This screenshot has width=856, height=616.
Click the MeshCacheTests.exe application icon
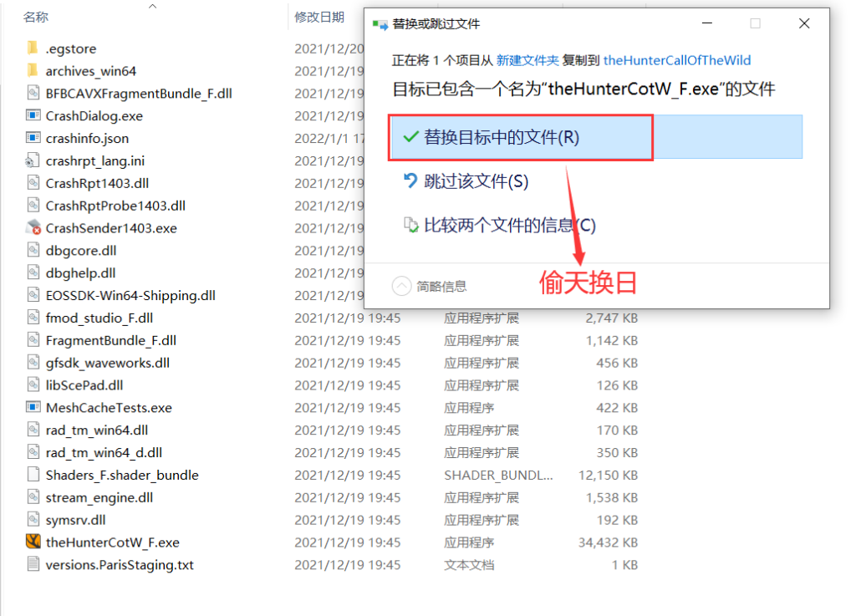(x=33, y=407)
